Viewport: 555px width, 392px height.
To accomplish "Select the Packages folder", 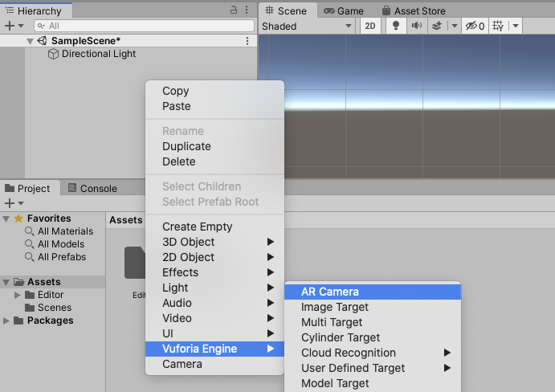I will tap(51, 321).
